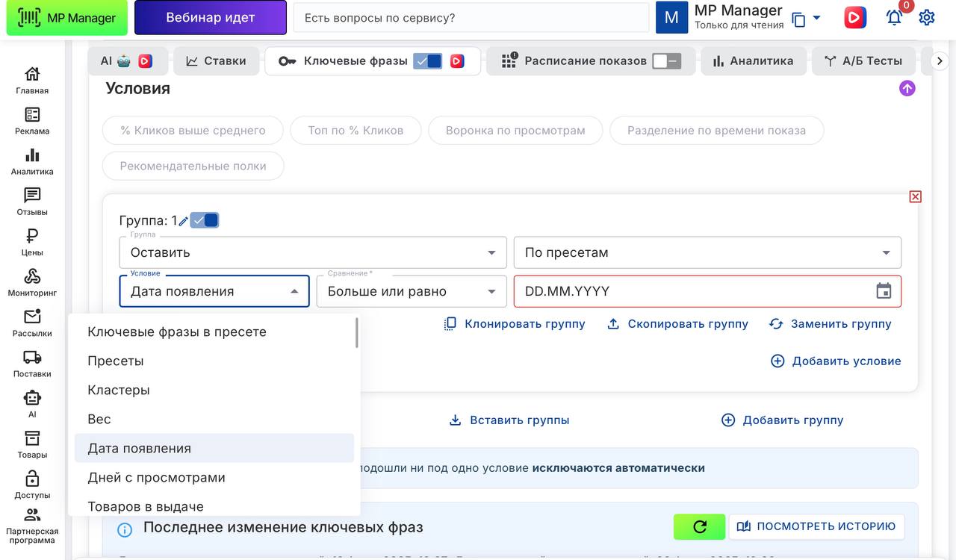This screenshot has width=956, height=560.
Task: Open Мониторинг in the left sidebar
Action: tap(32, 282)
